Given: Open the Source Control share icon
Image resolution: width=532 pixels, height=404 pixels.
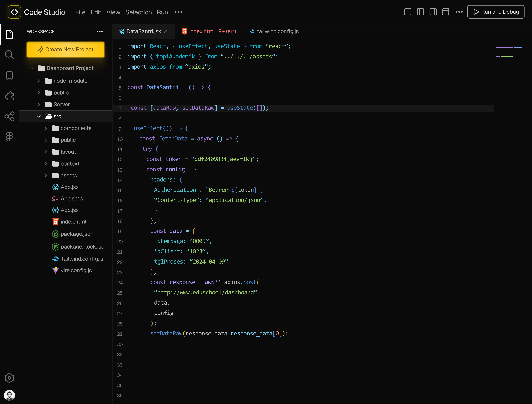Looking at the screenshot, I should 9,116.
